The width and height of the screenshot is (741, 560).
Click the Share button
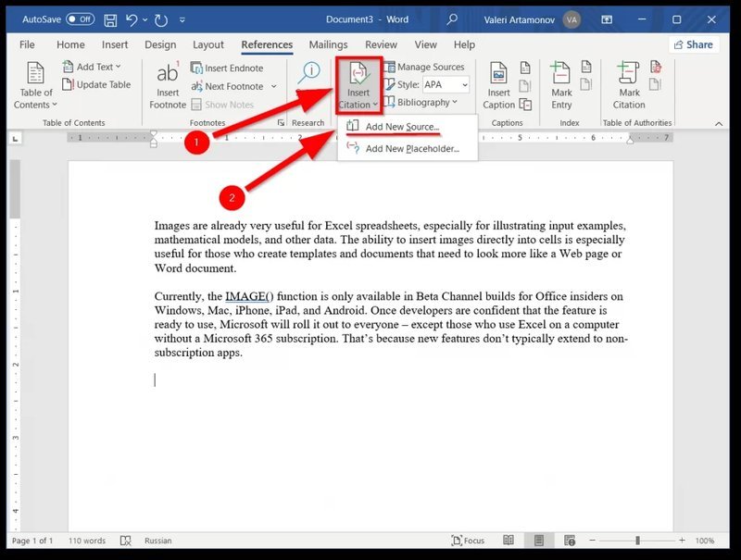[x=693, y=44]
